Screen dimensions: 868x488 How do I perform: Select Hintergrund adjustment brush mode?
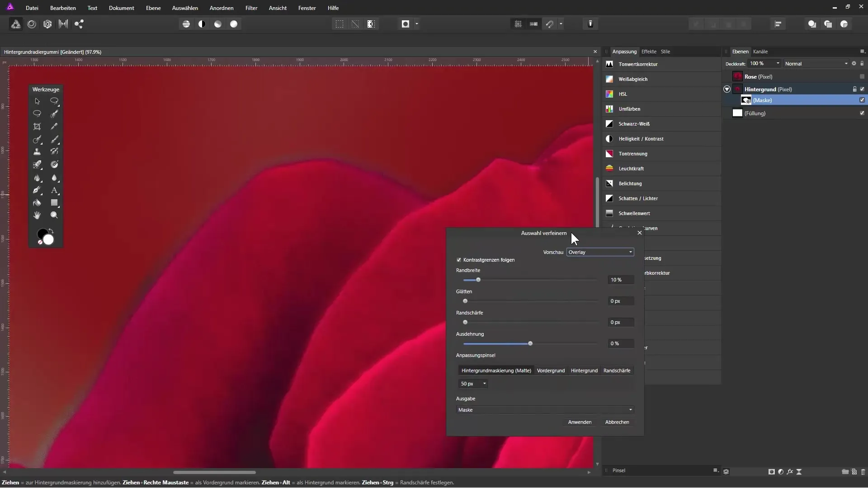[x=584, y=371]
